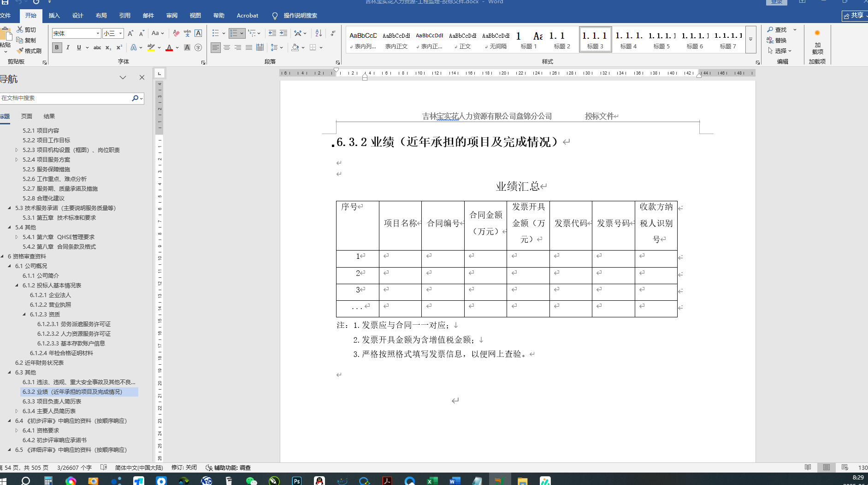Toggle bullet list formatting
This screenshot has height=485, width=868.
215,33
